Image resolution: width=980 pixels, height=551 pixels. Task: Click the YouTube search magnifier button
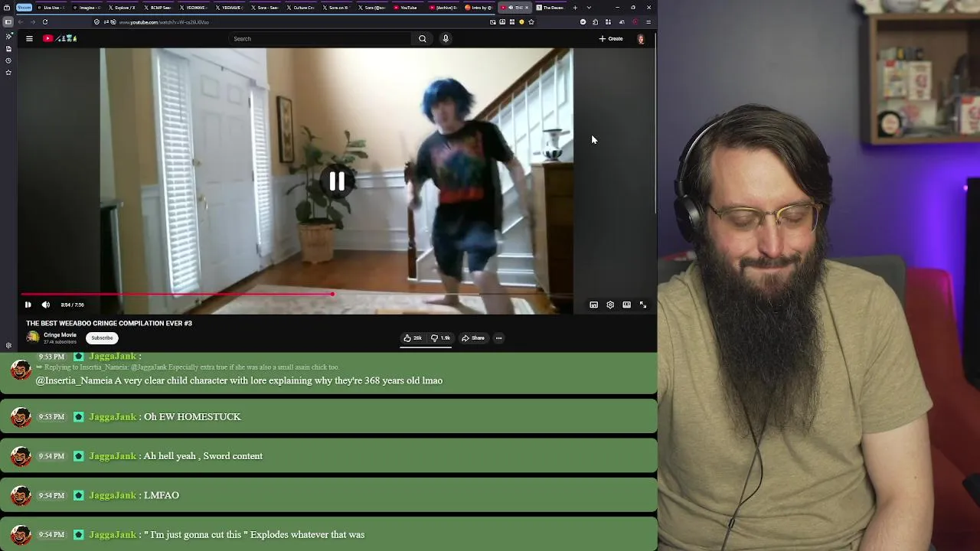[x=422, y=38]
